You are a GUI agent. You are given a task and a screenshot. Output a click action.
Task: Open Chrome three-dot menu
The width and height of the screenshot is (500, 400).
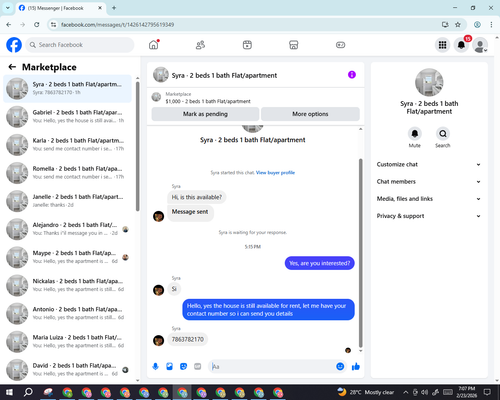(x=491, y=24)
